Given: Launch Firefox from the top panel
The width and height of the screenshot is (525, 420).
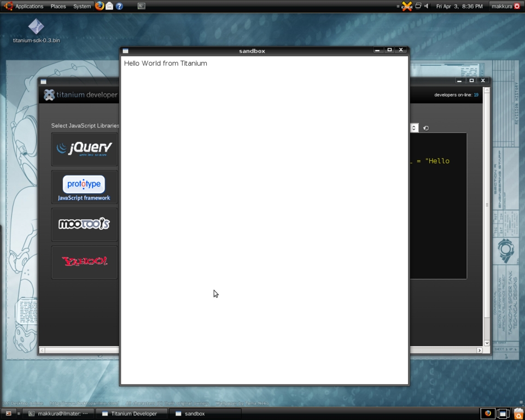Looking at the screenshot, I should (x=99, y=6).
